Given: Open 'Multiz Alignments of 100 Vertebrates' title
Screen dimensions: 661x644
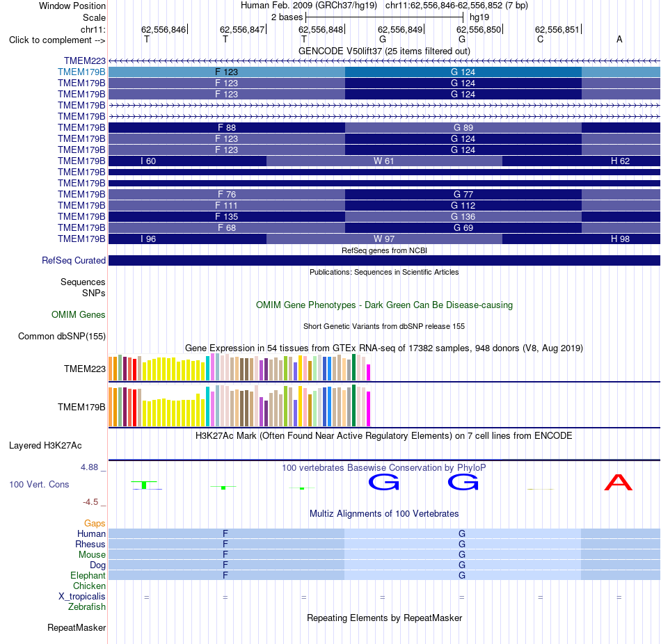Looking at the screenshot, I should coord(384,514).
